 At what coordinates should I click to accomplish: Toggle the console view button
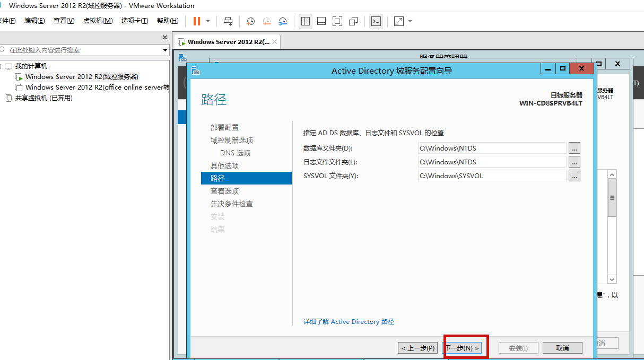(376, 21)
